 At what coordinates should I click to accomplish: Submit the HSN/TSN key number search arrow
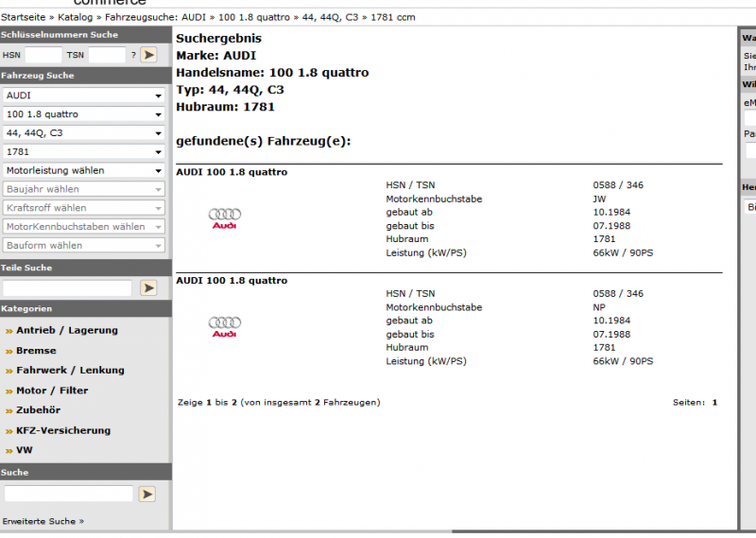(149, 55)
